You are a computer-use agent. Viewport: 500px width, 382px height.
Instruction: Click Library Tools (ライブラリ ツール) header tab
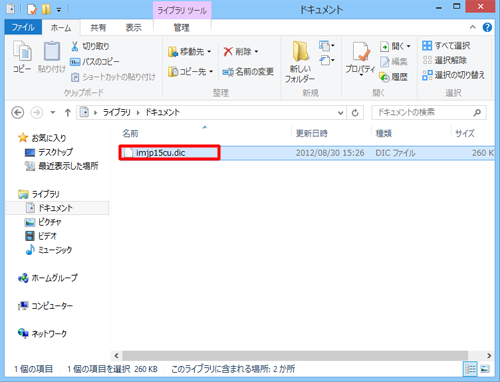[x=182, y=10]
